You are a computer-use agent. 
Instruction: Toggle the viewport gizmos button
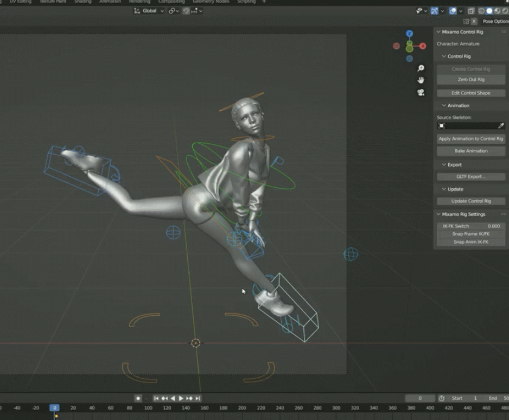(x=435, y=11)
